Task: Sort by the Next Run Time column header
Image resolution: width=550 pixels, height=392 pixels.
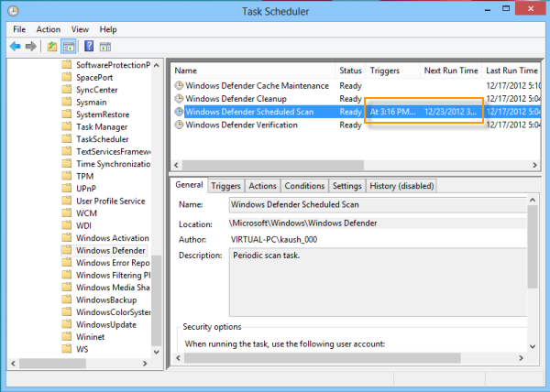Action: (451, 71)
